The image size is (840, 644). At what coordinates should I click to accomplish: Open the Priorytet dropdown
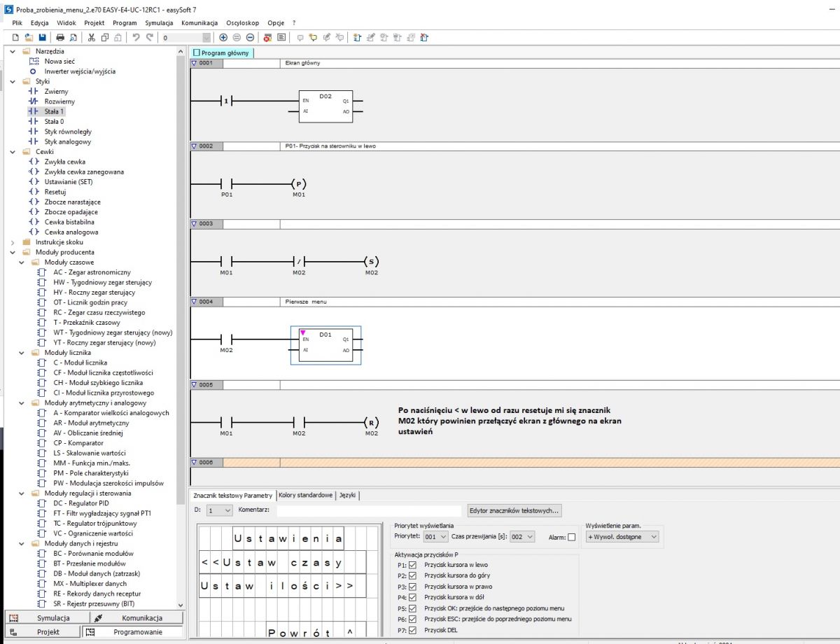click(x=435, y=537)
